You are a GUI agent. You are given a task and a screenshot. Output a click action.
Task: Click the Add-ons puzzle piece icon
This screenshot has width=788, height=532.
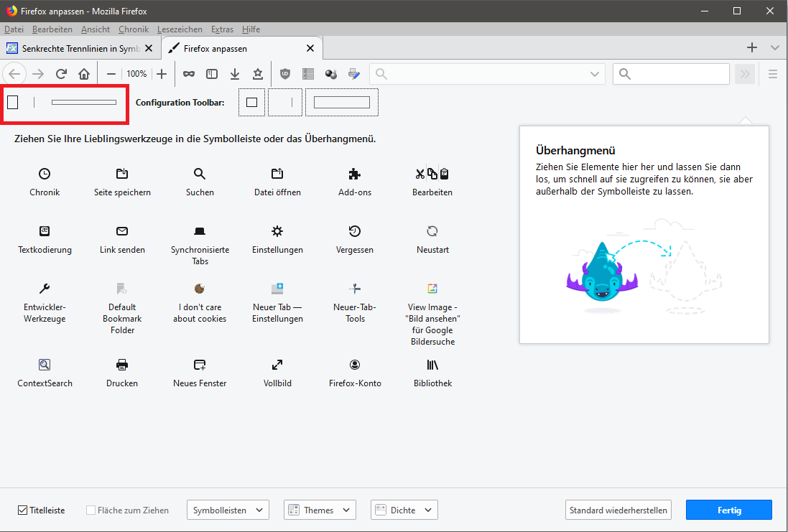pos(355,174)
